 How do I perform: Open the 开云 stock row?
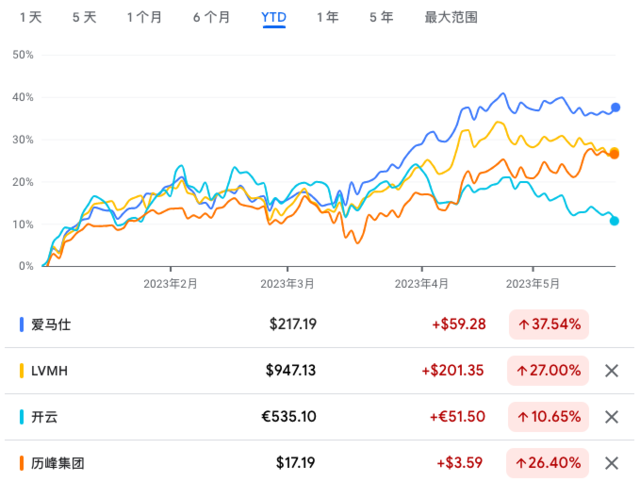(x=320, y=417)
